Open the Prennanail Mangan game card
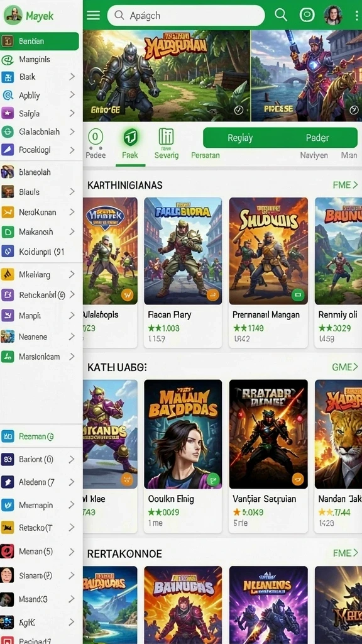 pyautogui.click(x=268, y=273)
